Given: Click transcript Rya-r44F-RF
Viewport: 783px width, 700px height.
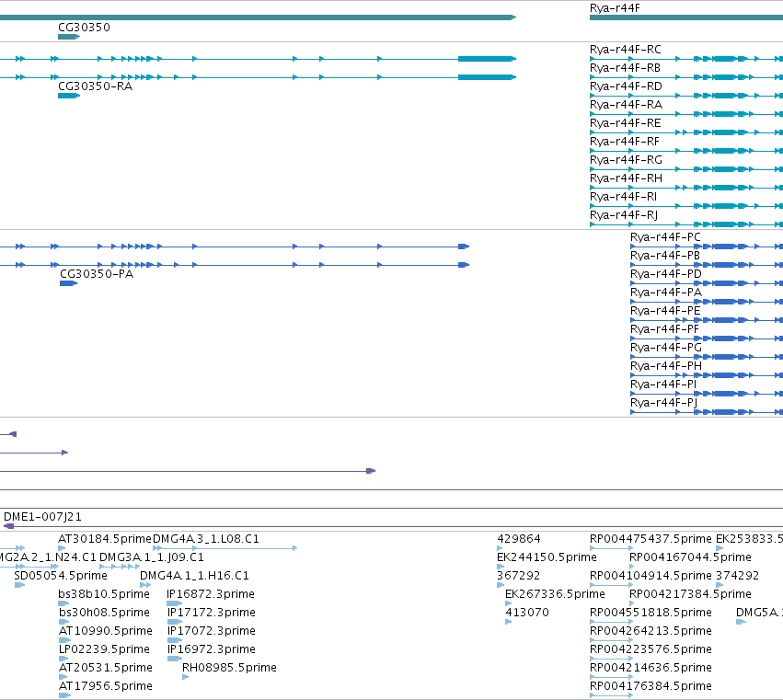Looking at the screenshot, I should click(x=625, y=142).
